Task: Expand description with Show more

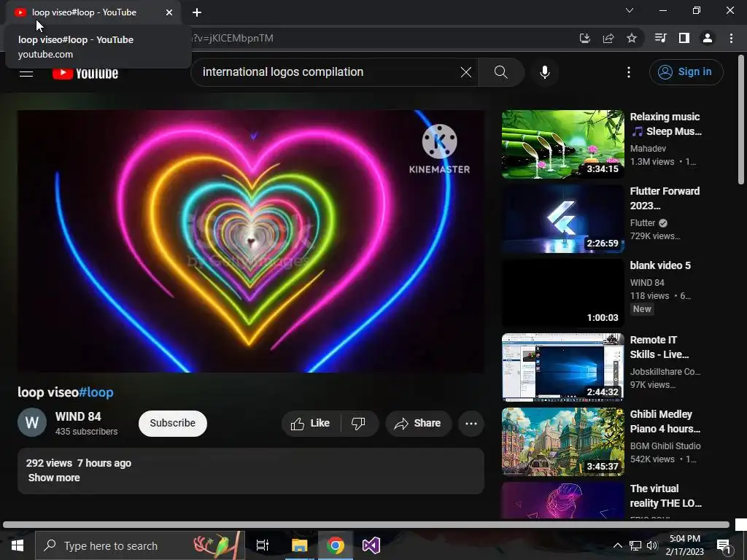Action: [x=54, y=478]
